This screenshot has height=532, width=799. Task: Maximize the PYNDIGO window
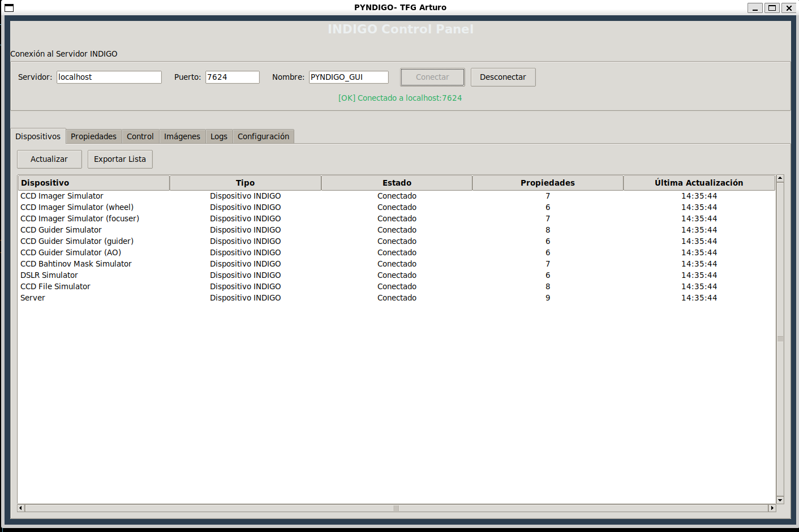click(772, 8)
